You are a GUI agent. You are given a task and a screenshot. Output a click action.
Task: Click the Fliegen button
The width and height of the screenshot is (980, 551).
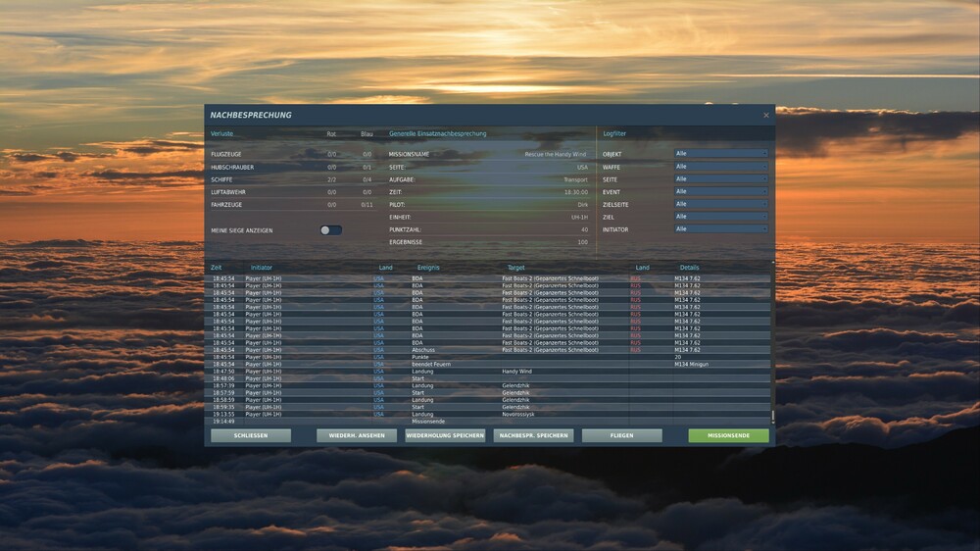click(622, 435)
